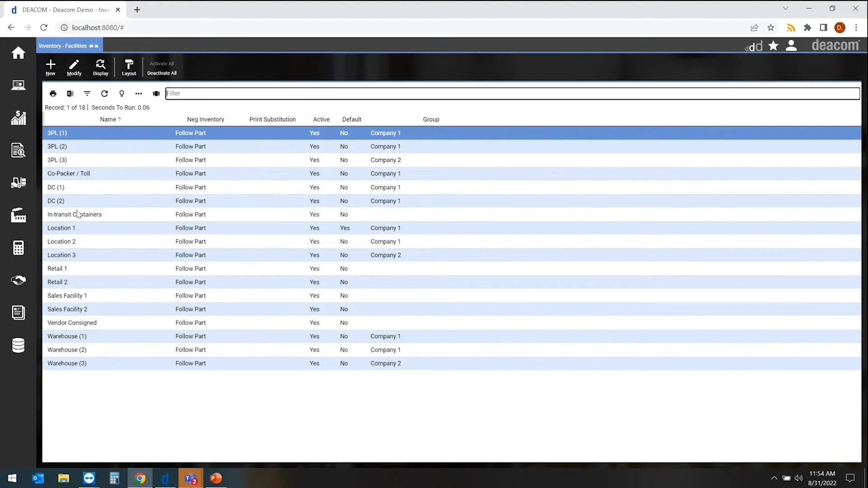Click the Modify button
The height and width of the screenshot is (488, 868).
(74, 67)
